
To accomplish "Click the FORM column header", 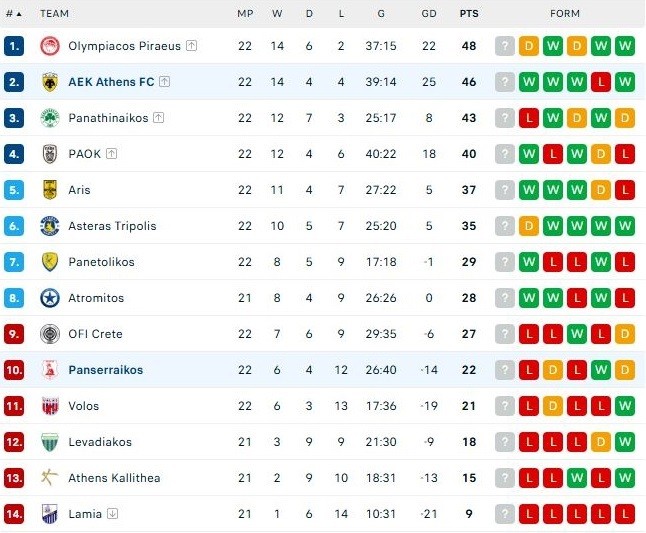I will (x=565, y=14).
